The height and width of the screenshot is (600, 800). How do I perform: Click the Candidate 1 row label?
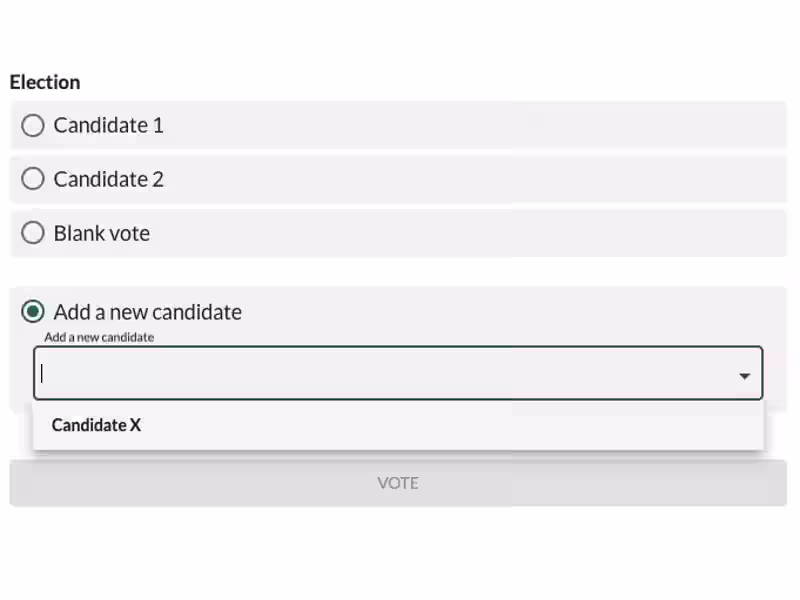click(108, 125)
